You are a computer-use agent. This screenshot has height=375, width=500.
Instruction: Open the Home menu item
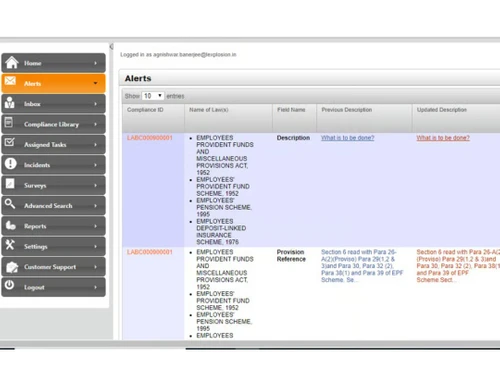[x=53, y=63]
